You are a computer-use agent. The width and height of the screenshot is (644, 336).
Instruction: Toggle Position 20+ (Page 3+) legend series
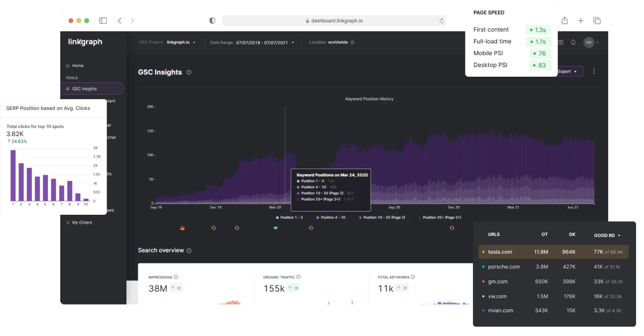tap(440, 217)
